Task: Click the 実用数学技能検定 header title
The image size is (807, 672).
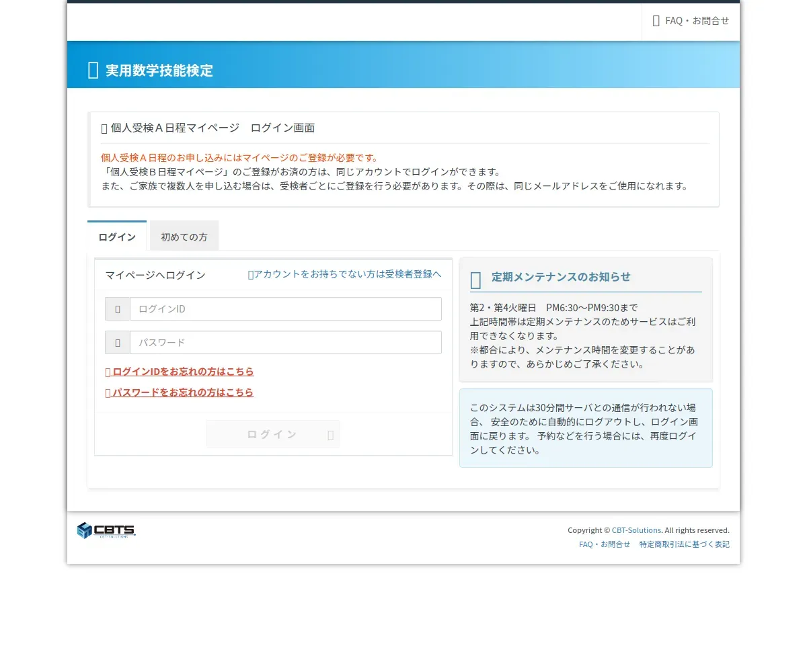Action: 159,70
